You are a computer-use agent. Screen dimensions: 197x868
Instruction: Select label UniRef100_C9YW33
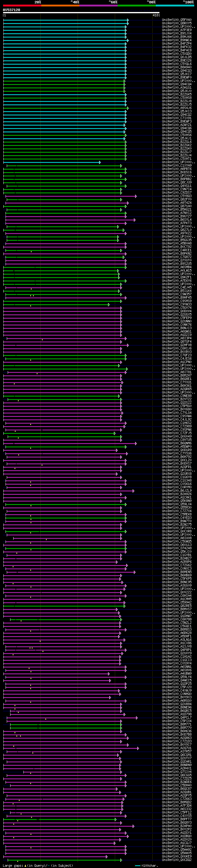(177, 304)
